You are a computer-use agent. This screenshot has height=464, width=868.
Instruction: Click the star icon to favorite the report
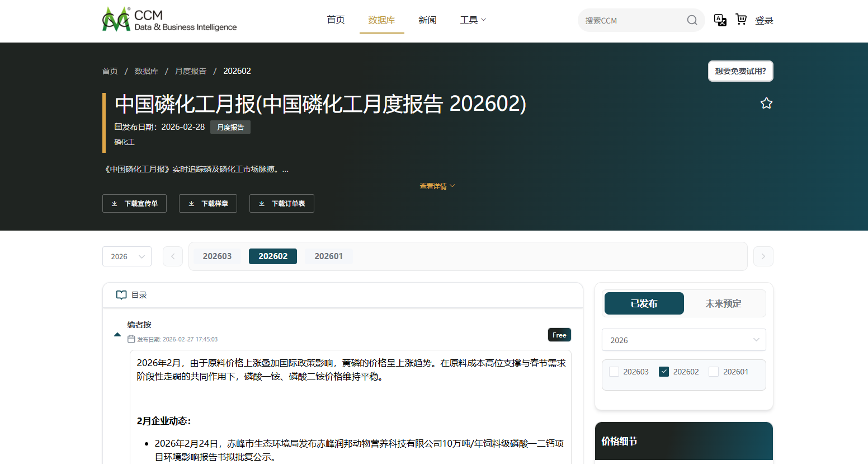pos(766,102)
